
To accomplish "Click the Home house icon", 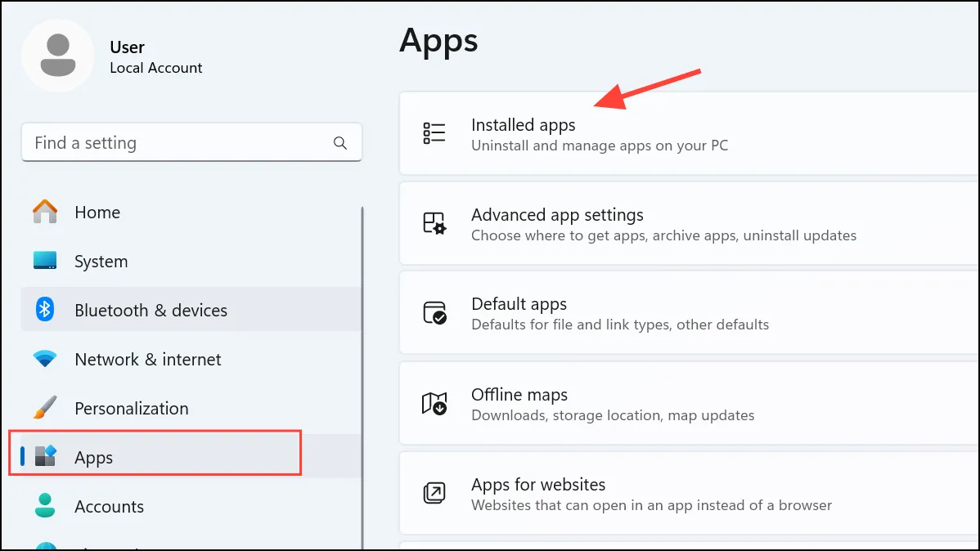I will click(x=45, y=212).
